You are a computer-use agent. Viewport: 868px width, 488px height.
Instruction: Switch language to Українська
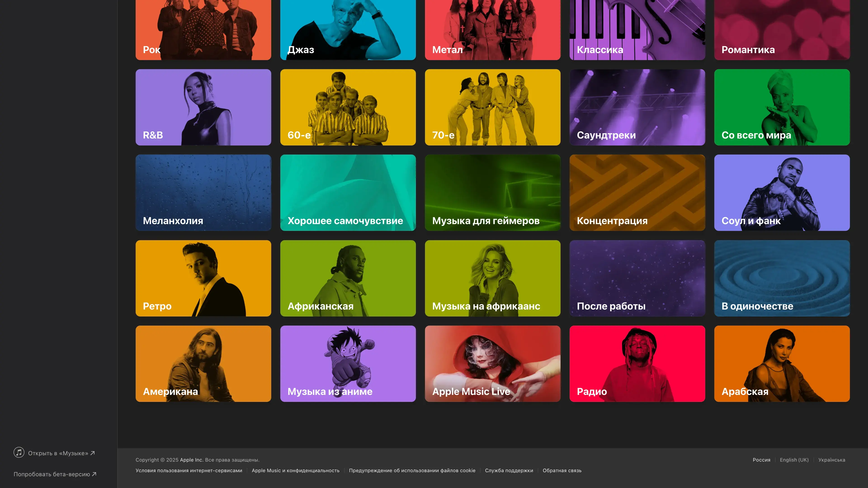click(x=831, y=460)
